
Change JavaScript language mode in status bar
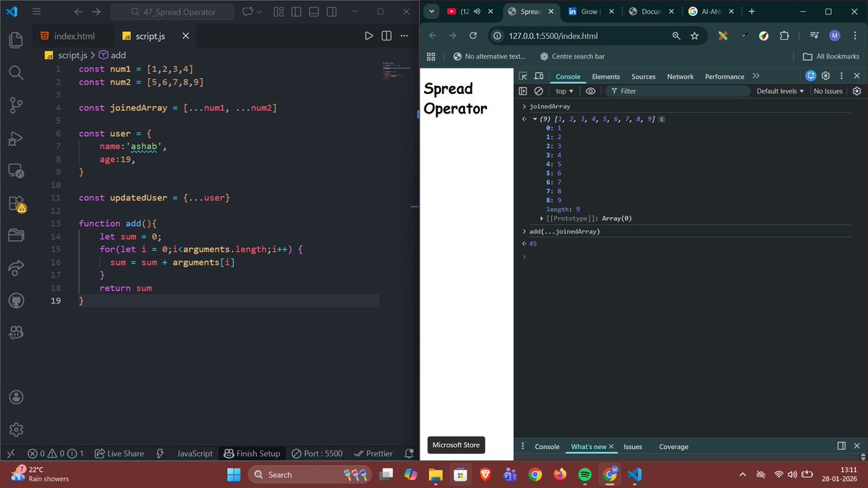pyautogui.click(x=195, y=453)
